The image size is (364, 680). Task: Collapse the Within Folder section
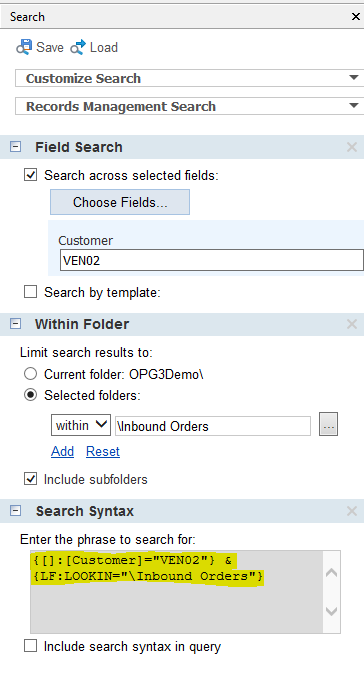point(15,324)
